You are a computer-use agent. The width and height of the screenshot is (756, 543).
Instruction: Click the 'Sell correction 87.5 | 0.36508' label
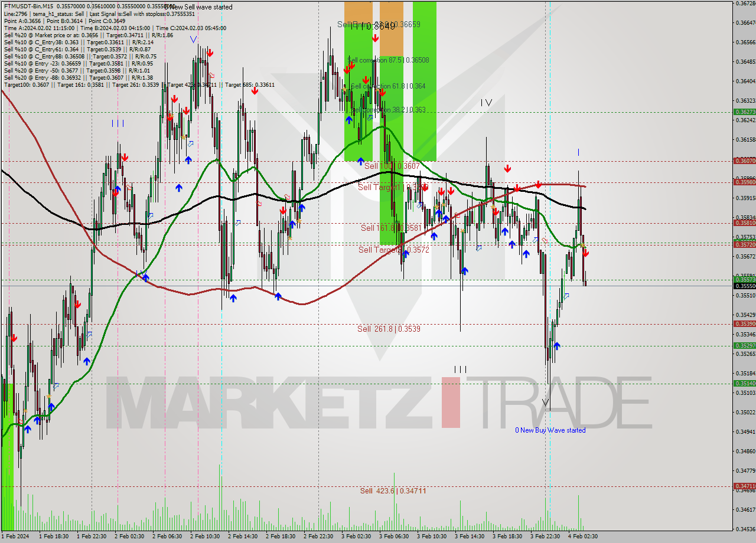coord(388,60)
